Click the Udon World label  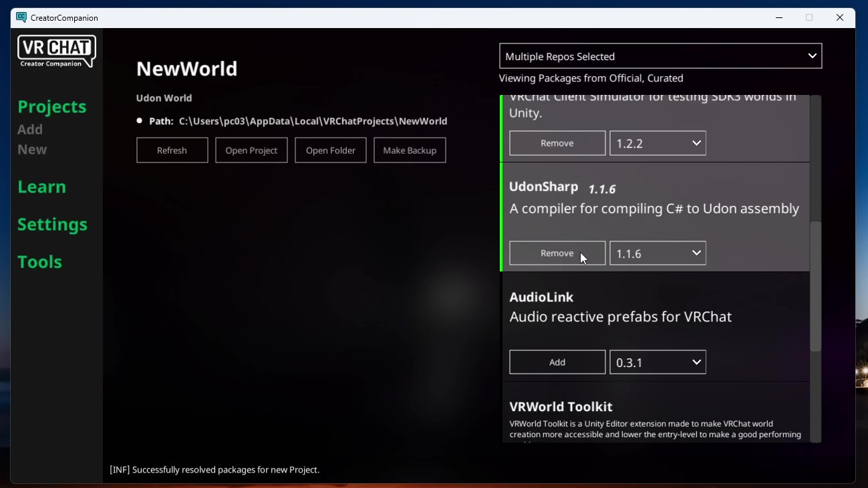point(164,98)
